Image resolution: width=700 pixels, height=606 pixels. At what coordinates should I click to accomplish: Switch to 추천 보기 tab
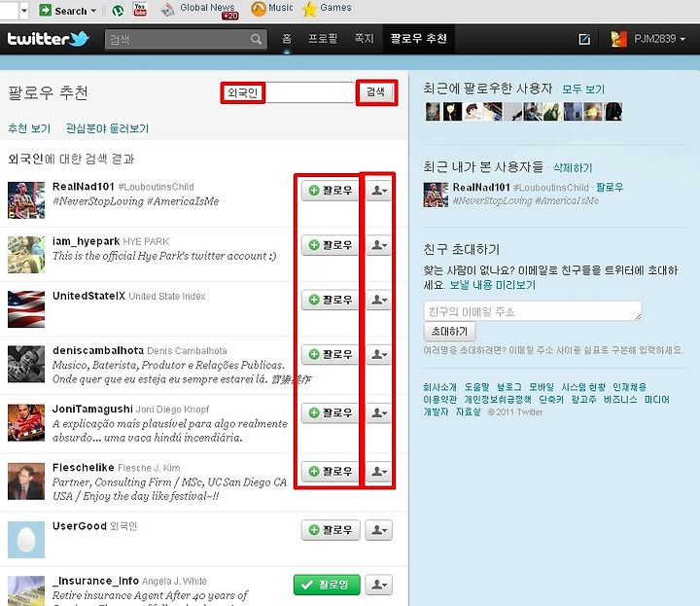tap(29, 128)
